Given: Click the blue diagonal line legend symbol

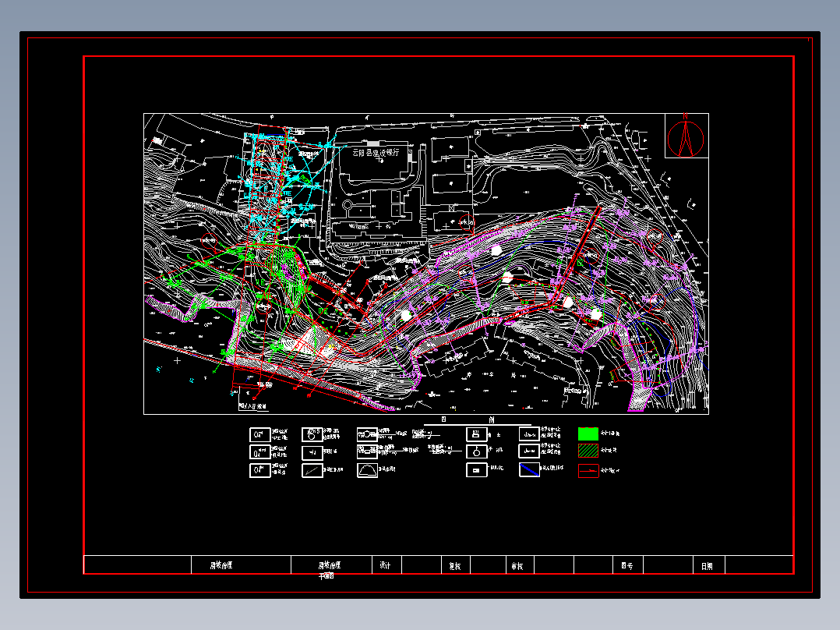Looking at the screenshot, I should coord(529,469).
